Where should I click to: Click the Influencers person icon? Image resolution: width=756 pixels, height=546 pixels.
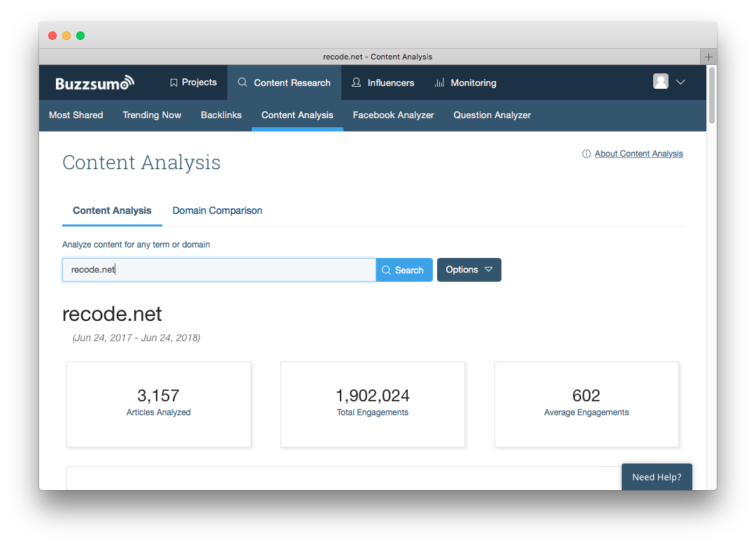coord(356,82)
